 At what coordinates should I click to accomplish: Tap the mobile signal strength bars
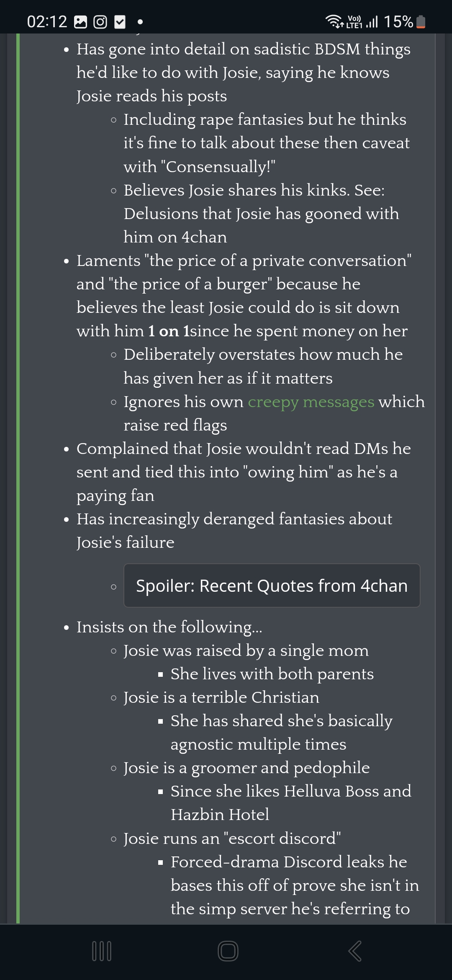372,22
